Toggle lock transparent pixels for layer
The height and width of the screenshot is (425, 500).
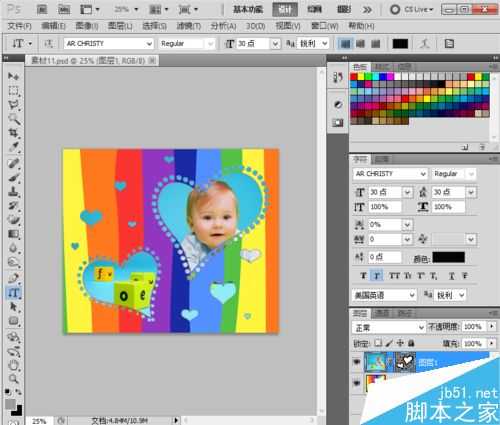point(378,343)
